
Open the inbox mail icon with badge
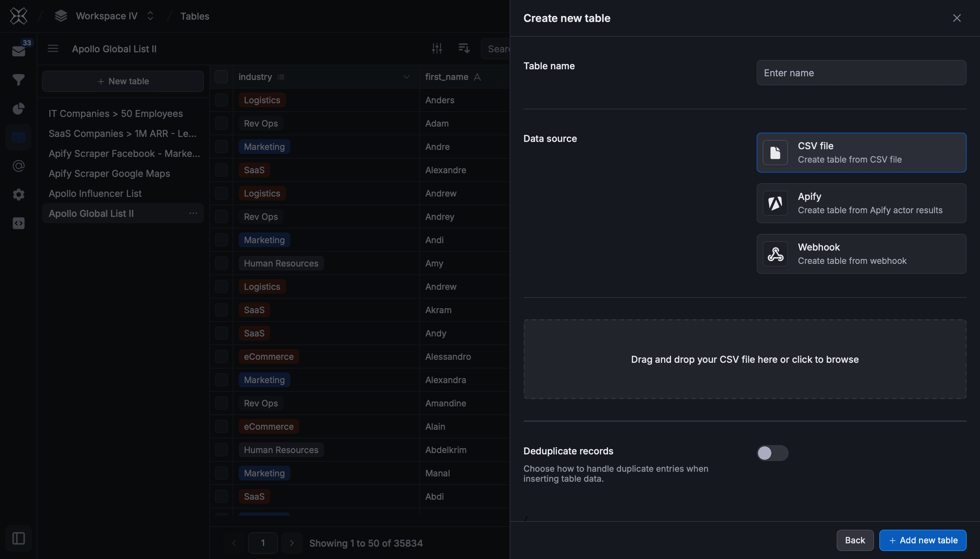point(18,51)
